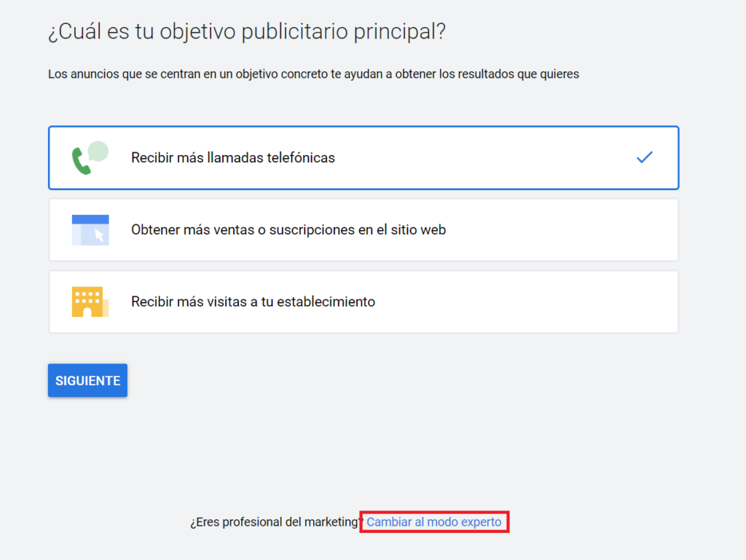Viewport: 746px width, 560px height.
Task: Click the website window cursor icon
Action: pyautogui.click(x=90, y=230)
